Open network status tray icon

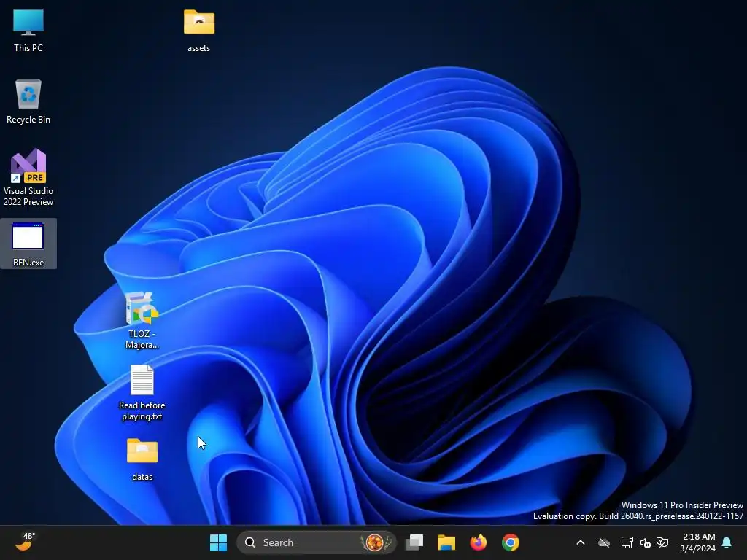[627, 542]
